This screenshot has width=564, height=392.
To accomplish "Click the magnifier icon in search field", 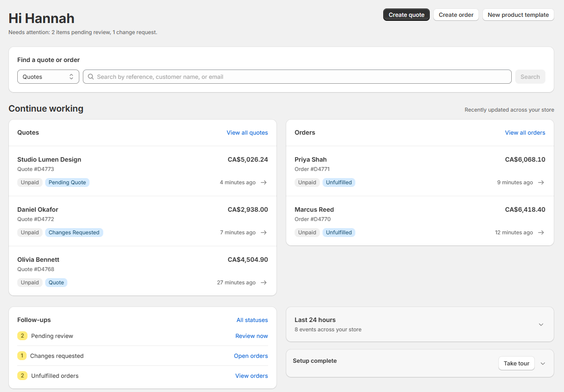I will tap(91, 77).
